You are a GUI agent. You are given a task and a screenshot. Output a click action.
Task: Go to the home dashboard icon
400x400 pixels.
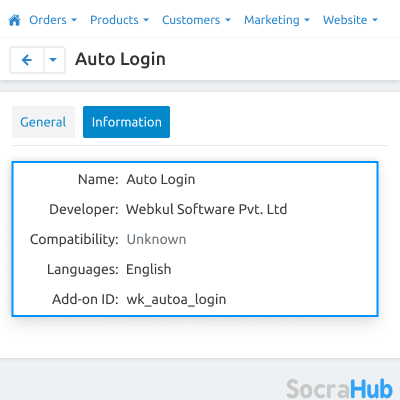pos(14,20)
